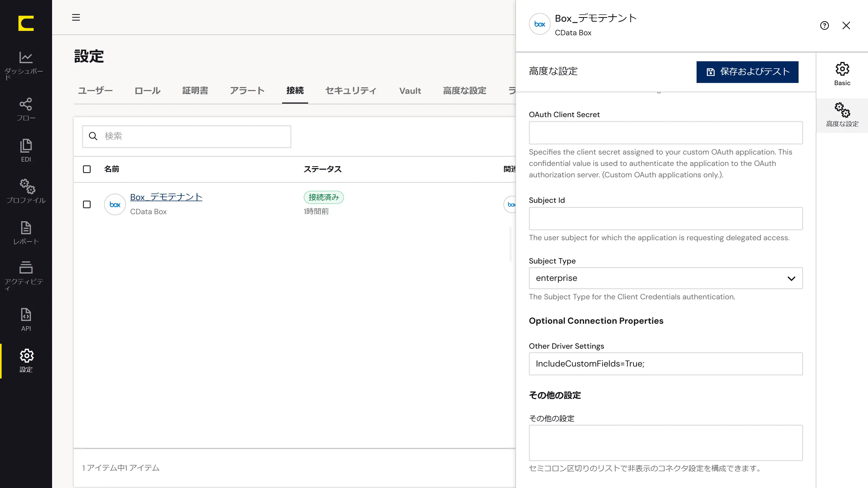Toggle the select-all checkbox by 名前

click(x=87, y=169)
